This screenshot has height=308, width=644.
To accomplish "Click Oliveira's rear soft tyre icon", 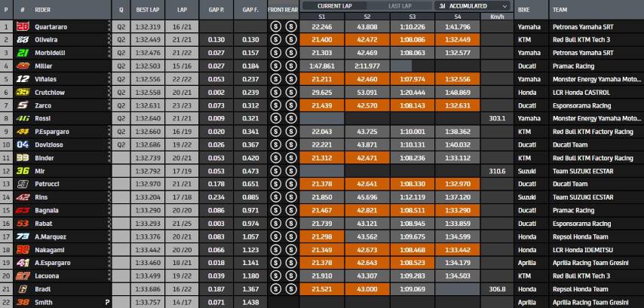I will [x=291, y=40].
